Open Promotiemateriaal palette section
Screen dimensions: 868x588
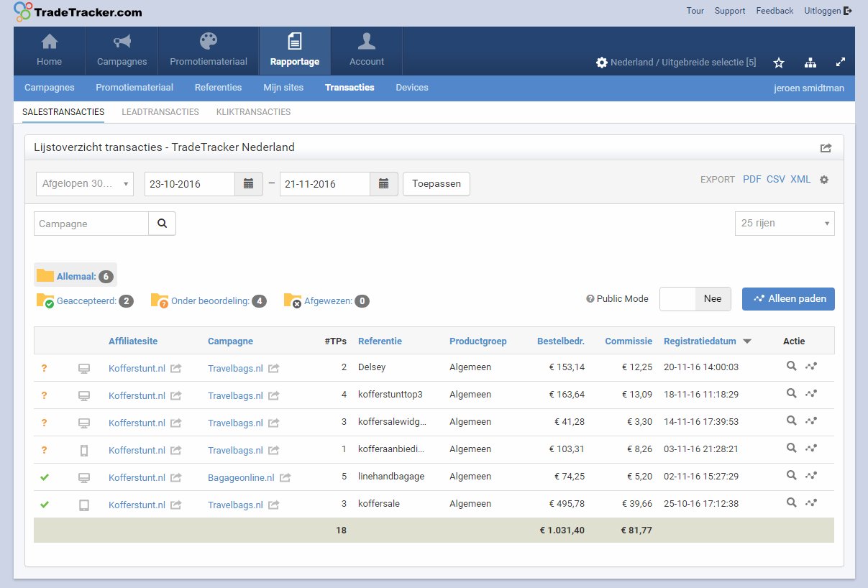208,50
